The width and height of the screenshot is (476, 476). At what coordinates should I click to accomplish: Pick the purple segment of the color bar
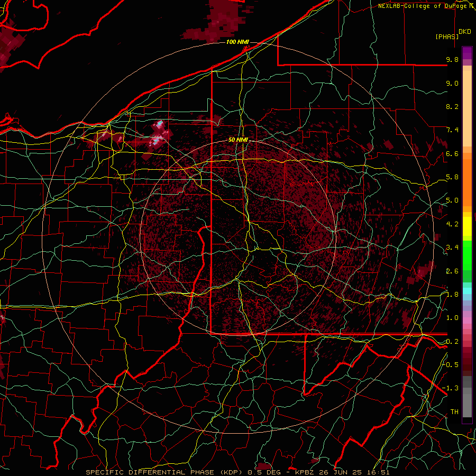[x=467, y=53]
